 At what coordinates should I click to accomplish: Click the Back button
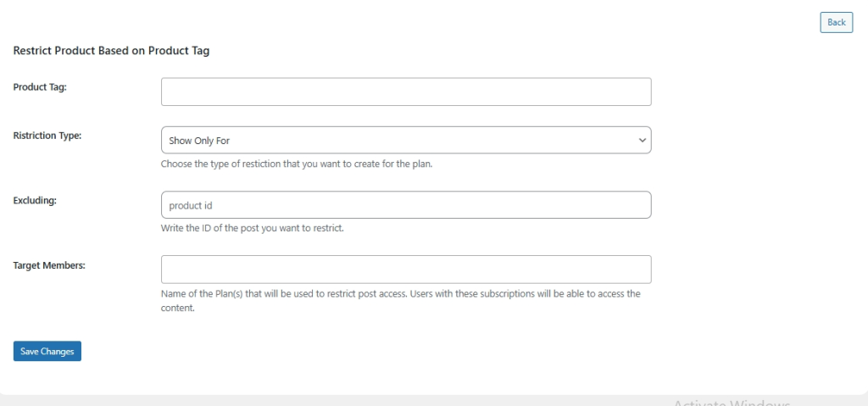click(836, 22)
